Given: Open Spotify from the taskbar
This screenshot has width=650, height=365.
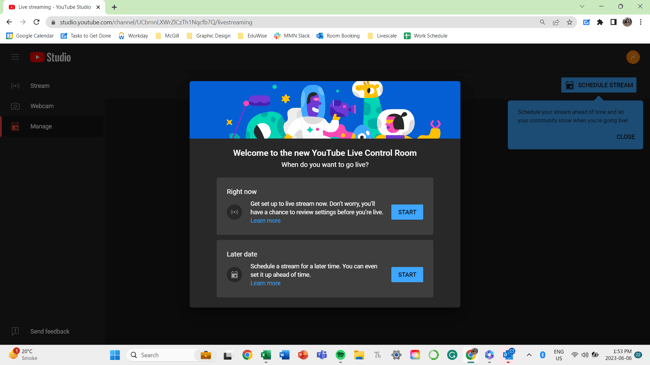Looking at the screenshot, I should 340,355.
